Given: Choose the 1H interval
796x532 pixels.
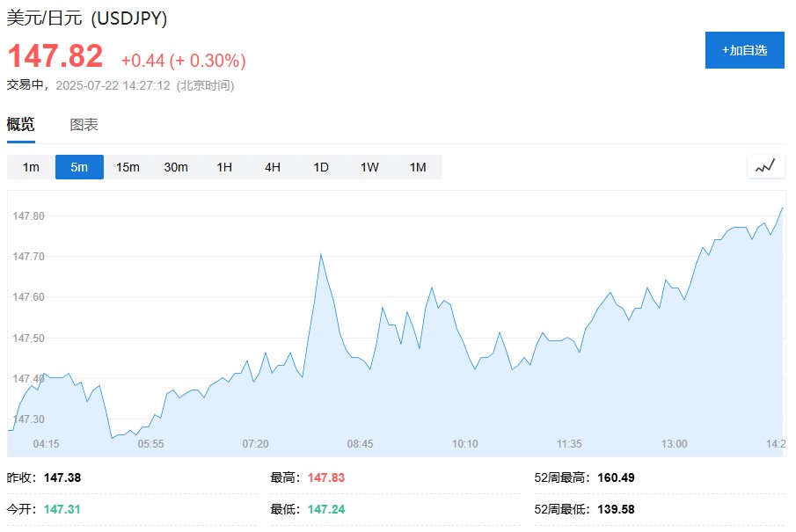Looking at the screenshot, I should point(224,167).
